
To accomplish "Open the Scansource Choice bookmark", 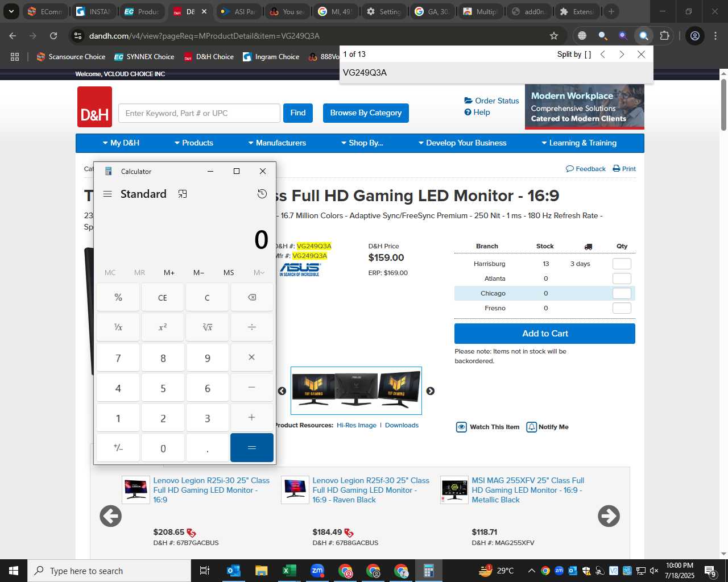I will pyautogui.click(x=71, y=57).
